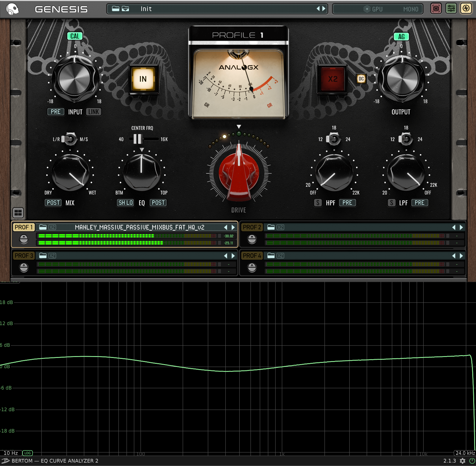
Task: Click the CAL calibration button
Action: 75,36
